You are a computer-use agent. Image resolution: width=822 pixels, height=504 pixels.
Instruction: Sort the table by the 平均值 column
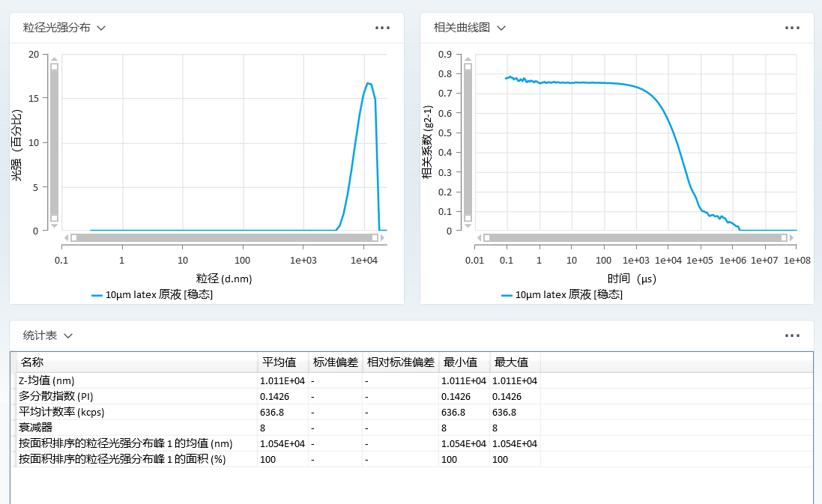pyautogui.click(x=278, y=362)
